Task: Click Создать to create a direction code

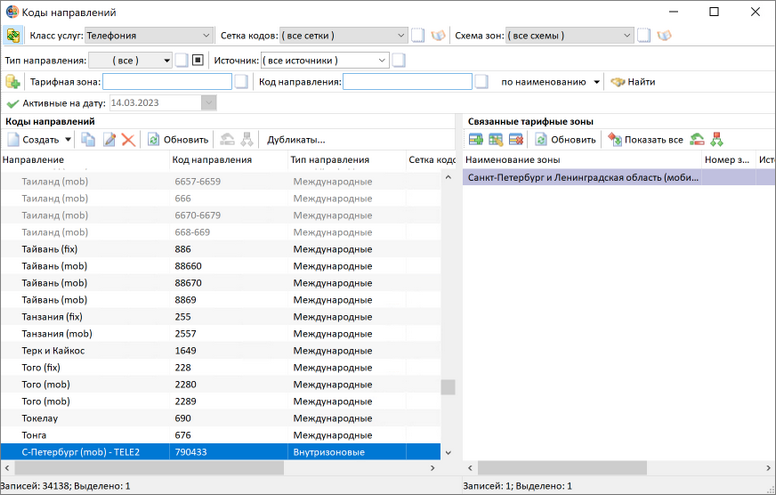Action: [33, 140]
